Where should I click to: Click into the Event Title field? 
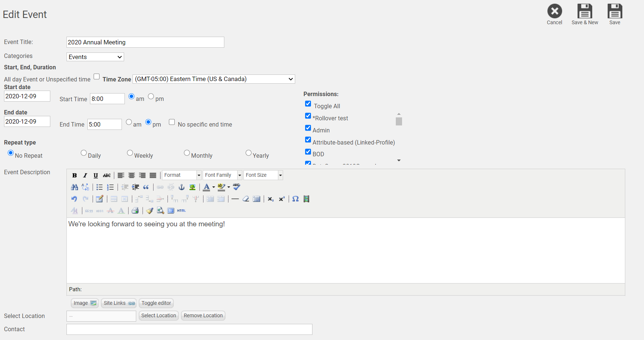coord(145,42)
